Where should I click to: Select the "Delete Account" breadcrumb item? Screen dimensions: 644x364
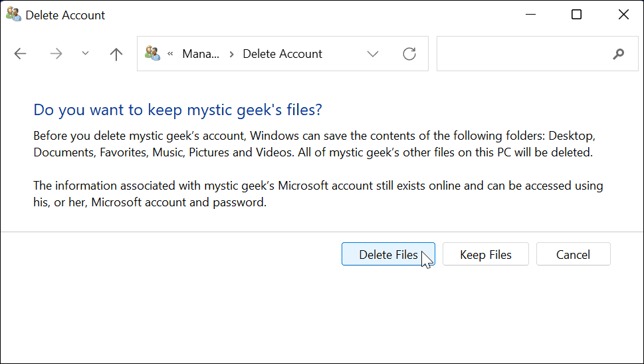pyautogui.click(x=282, y=54)
